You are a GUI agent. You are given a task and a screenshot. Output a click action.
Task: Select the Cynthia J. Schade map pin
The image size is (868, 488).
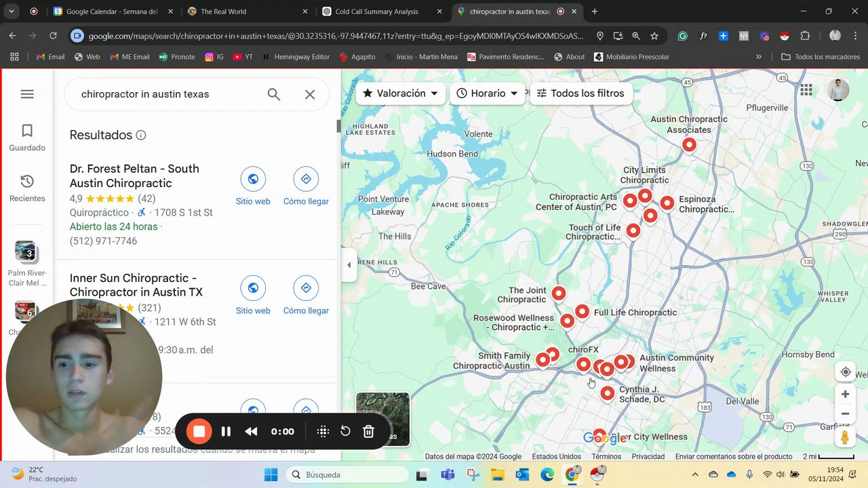(x=608, y=393)
